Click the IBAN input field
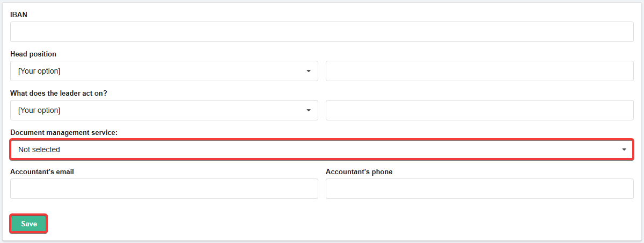Viewport: 644px width, 243px height. (322, 32)
